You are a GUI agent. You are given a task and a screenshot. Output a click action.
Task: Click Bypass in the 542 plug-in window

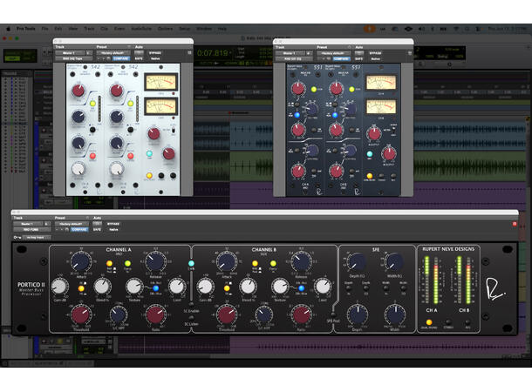pos(155,53)
